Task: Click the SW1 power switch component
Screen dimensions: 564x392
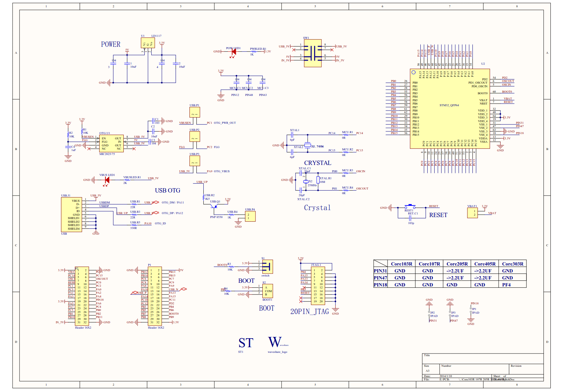Action: click(313, 53)
